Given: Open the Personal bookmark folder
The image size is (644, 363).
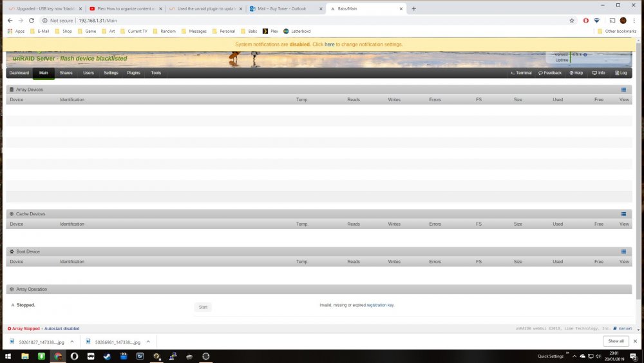Looking at the screenshot, I should [223, 31].
